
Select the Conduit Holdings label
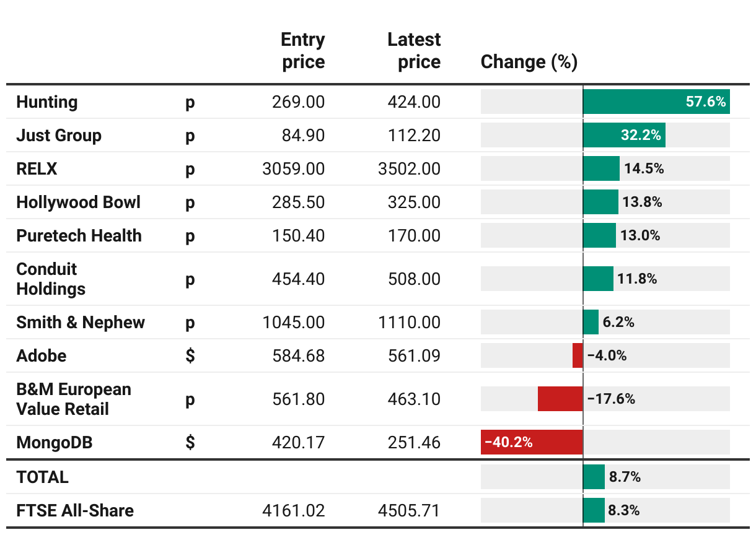point(50,279)
